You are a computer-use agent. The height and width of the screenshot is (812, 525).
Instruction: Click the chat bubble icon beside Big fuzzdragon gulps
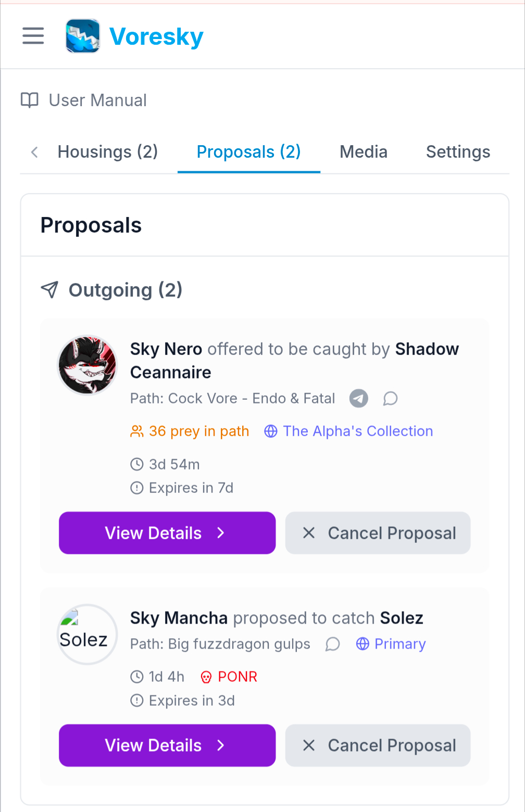pyautogui.click(x=332, y=644)
